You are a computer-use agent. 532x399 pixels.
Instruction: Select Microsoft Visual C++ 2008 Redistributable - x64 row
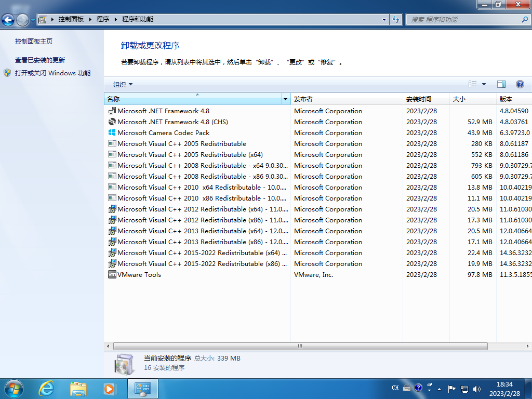coord(318,166)
